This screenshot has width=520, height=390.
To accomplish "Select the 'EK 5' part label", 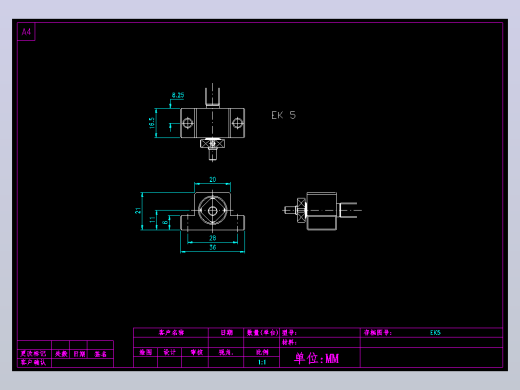I will point(283,115).
